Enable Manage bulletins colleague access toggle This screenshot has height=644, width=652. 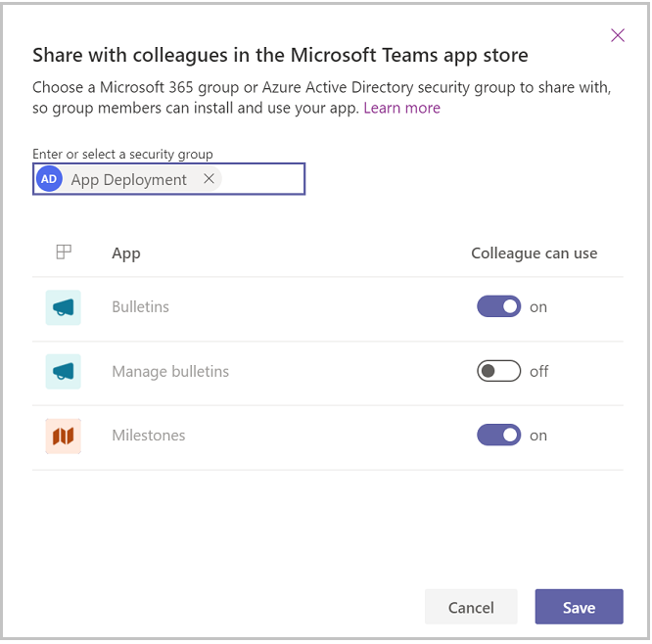pos(498,371)
